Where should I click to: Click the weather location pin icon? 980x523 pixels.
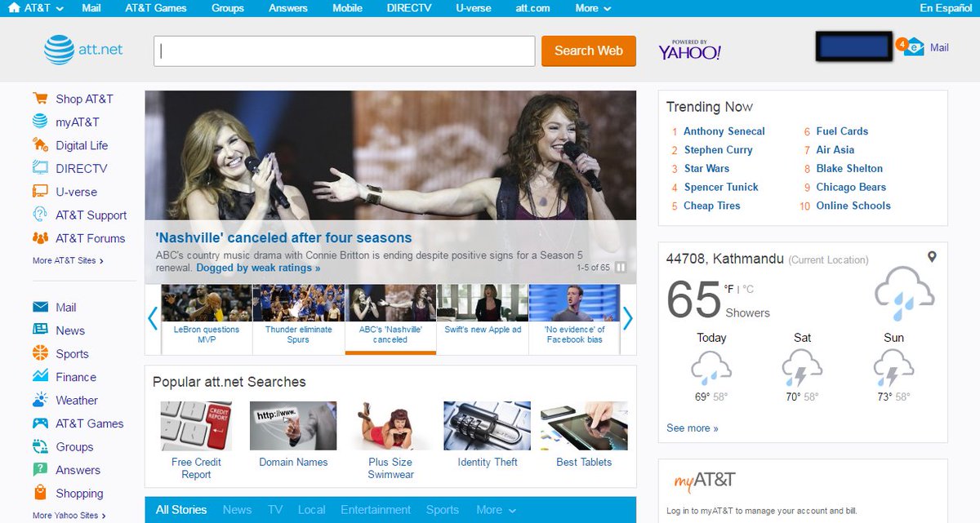tap(932, 257)
